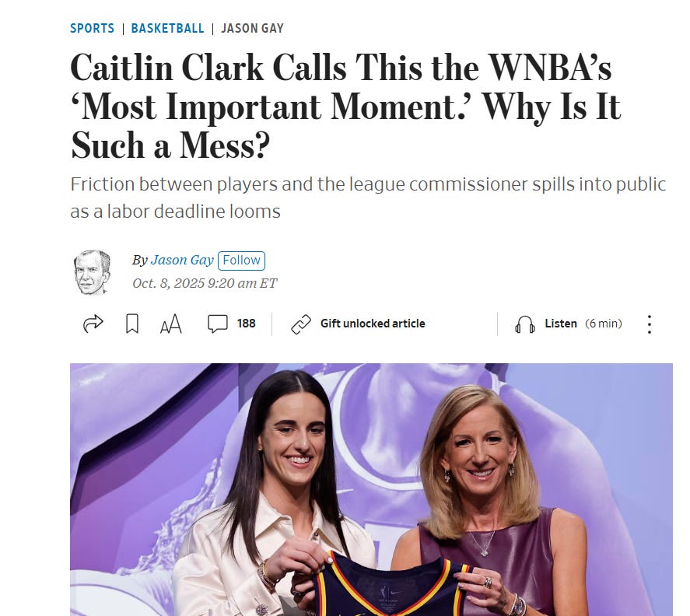View the 188 comments count
Screen dimensions: 690x616
click(x=246, y=324)
